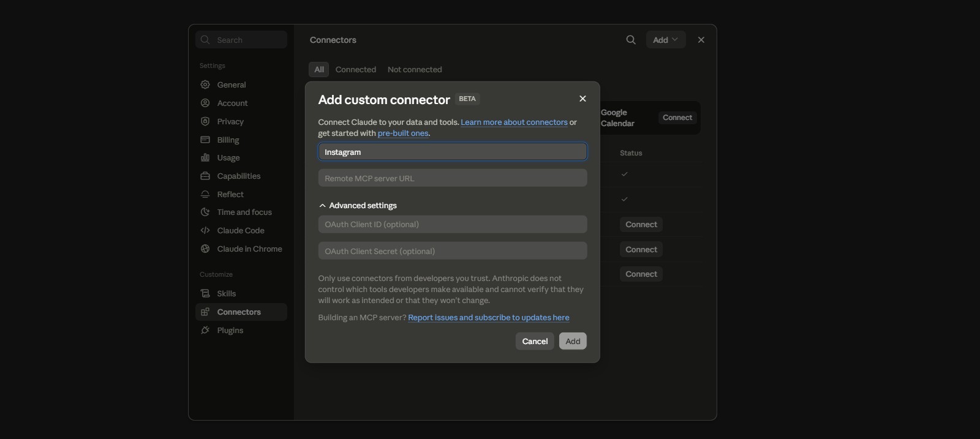Click the Account person icon
Viewport: 980px width, 439px height.
click(x=205, y=103)
